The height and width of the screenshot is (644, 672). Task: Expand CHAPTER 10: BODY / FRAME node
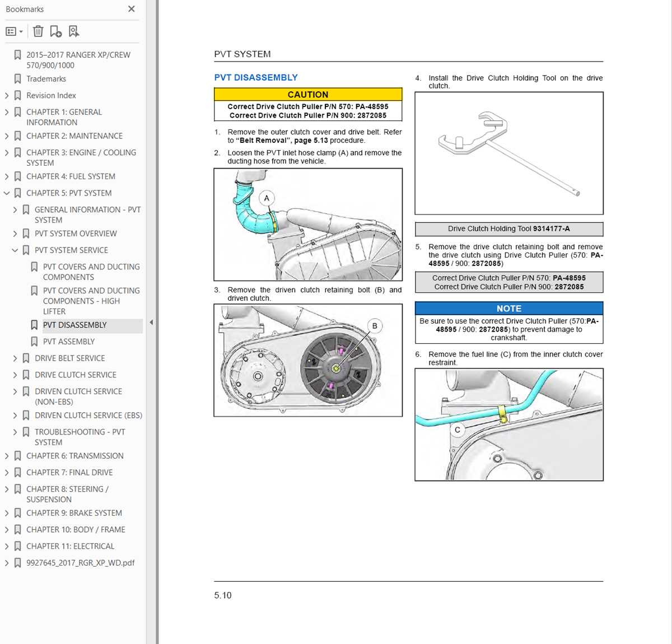[7, 530]
